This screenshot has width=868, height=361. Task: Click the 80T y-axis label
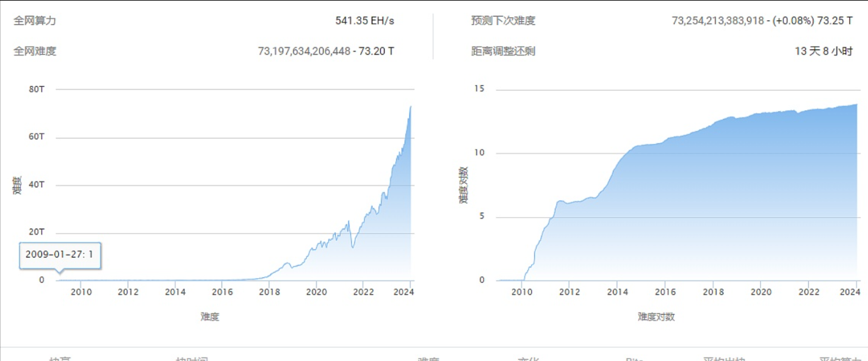tap(37, 90)
